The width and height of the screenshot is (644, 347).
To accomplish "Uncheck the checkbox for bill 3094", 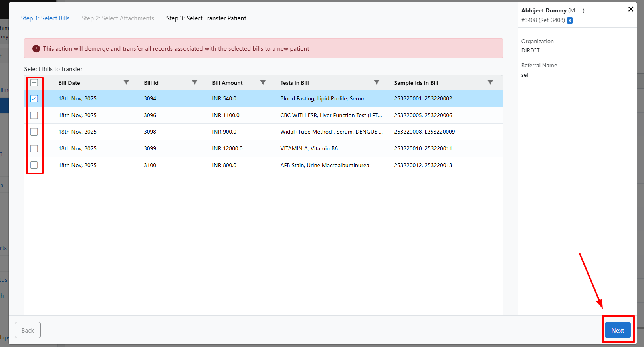I will point(34,99).
